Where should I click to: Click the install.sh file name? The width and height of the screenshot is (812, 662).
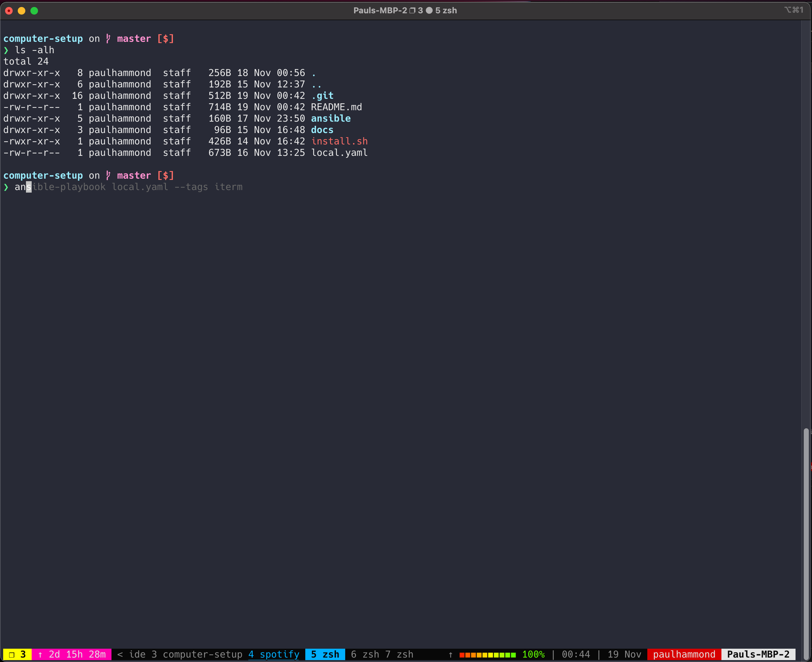[339, 141]
